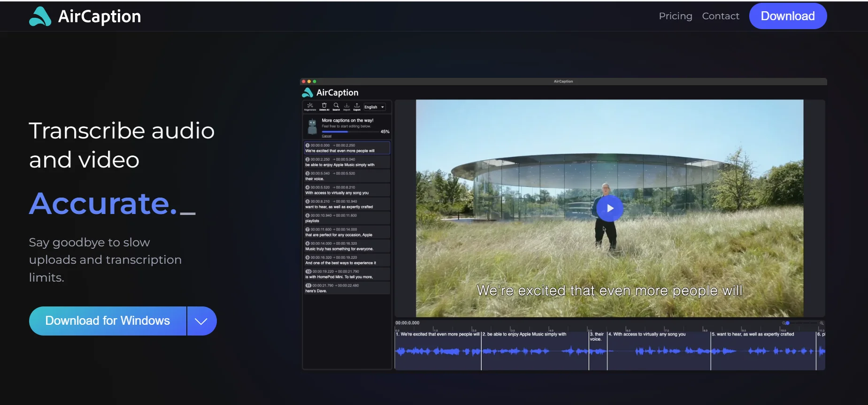Expand the download platform options chevron
Viewport: 868px width, 405px height.
(201, 321)
